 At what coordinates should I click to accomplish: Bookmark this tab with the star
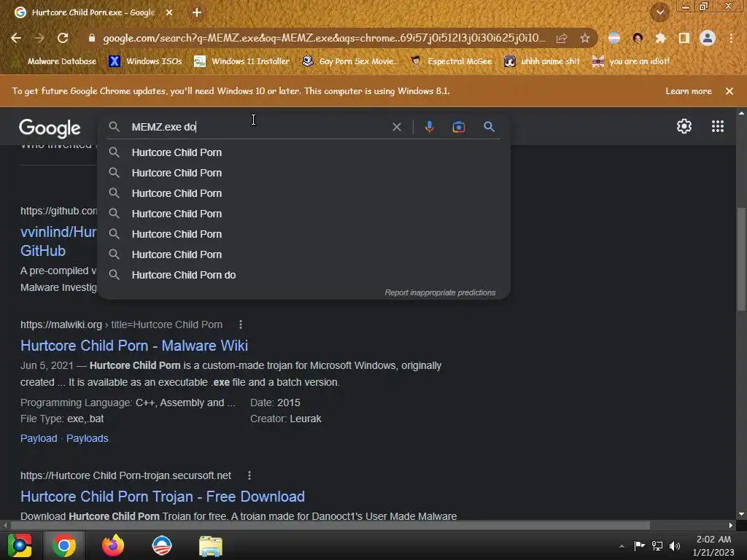(585, 38)
